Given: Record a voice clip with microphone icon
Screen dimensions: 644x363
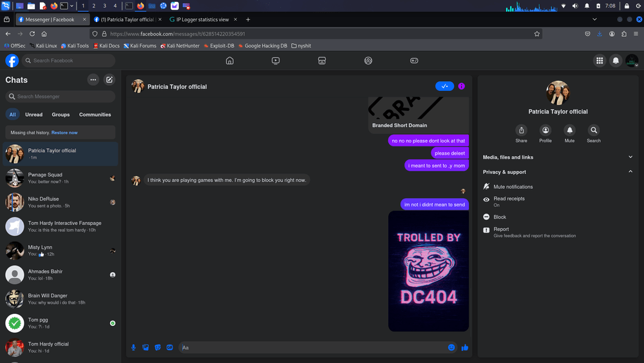Looking at the screenshot, I should pos(133,348).
